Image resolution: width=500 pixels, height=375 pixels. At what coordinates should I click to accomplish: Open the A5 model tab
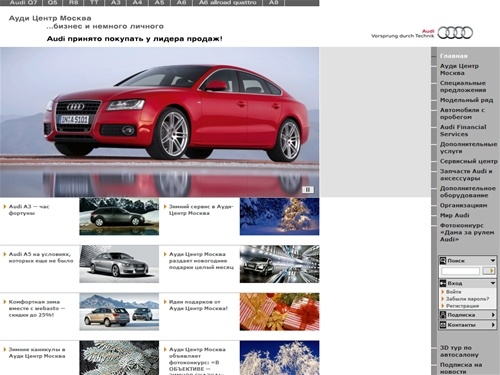pyautogui.click(x=159, y=3)
